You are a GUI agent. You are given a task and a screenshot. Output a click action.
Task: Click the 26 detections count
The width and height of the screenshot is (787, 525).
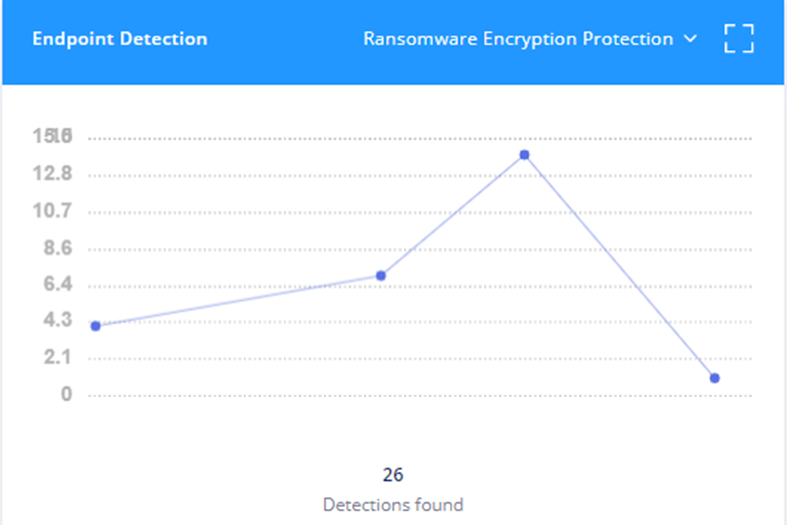click(x=392, y=475)
